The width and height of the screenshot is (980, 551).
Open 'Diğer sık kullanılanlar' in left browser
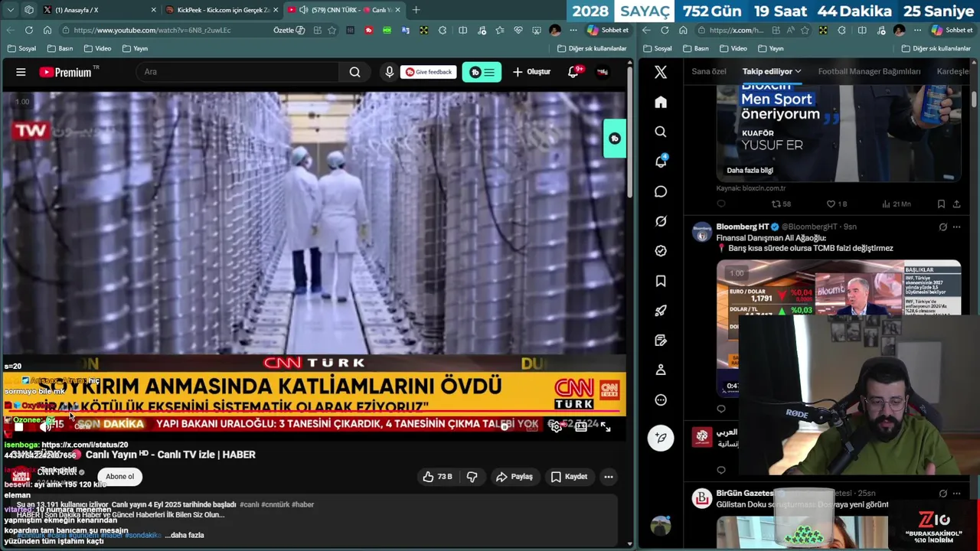click(x=591, y=48)
